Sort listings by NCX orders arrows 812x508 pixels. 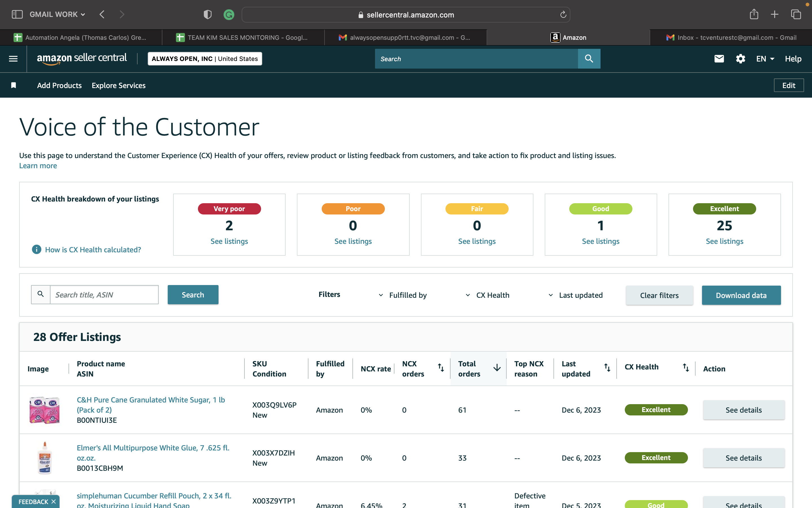tap(441, 368)
